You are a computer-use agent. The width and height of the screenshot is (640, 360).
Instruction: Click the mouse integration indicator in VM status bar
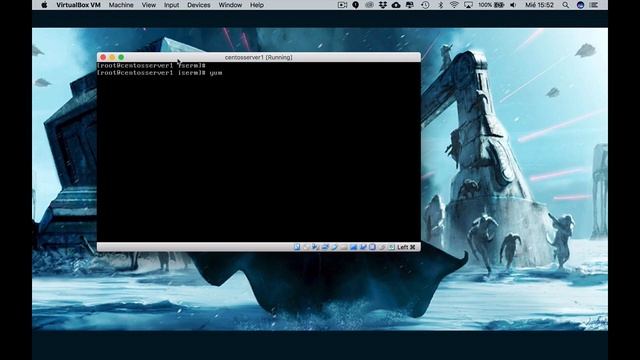(x=382, y=247)
